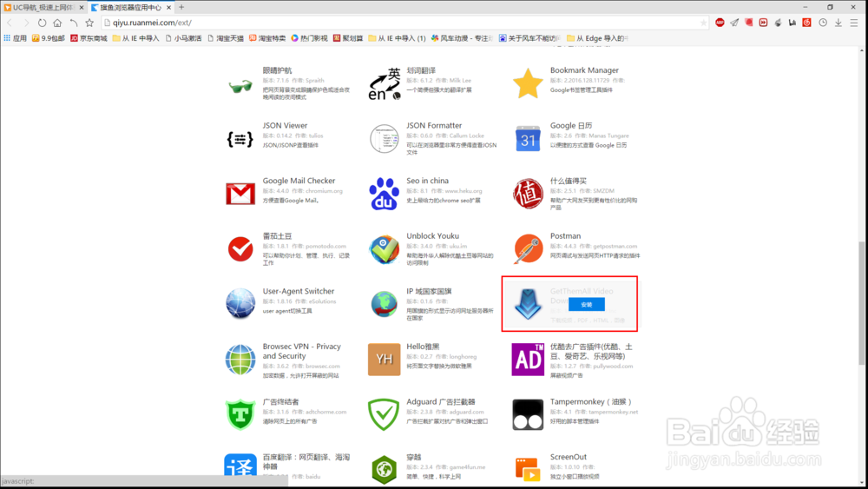868x489 pixels.
Task: Open the 京东商城 bookmark
Action: (x=89, y=38)
